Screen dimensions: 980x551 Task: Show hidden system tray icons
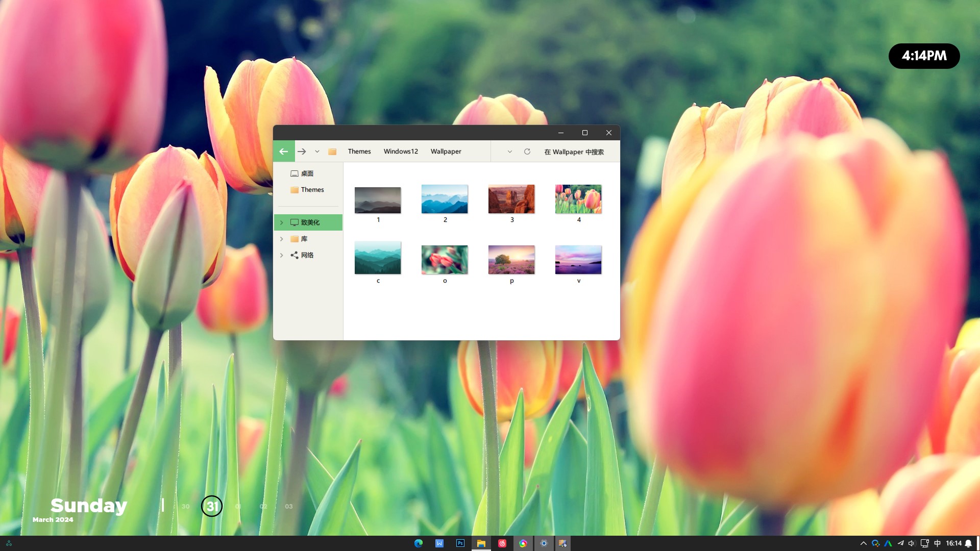[864, 543]
